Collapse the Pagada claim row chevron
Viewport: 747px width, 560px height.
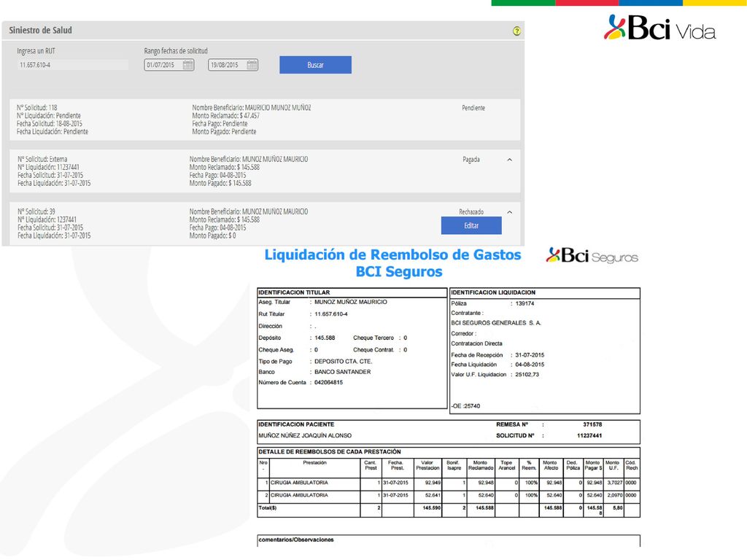pos(510,160)
